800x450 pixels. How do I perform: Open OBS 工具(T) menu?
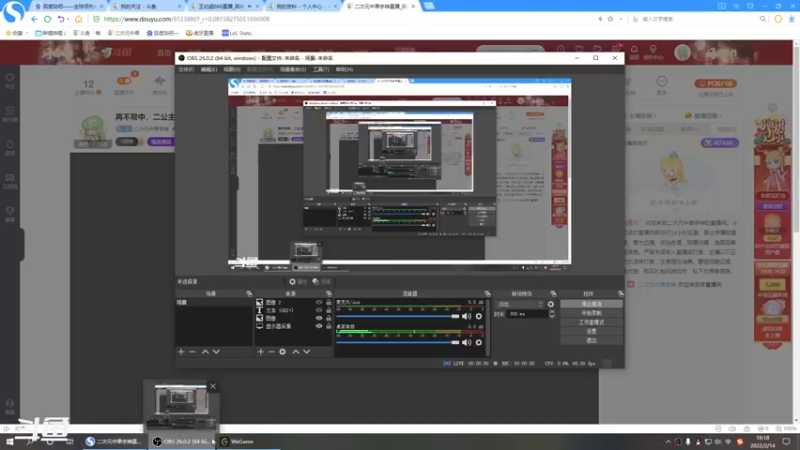[x=321, y=69]
